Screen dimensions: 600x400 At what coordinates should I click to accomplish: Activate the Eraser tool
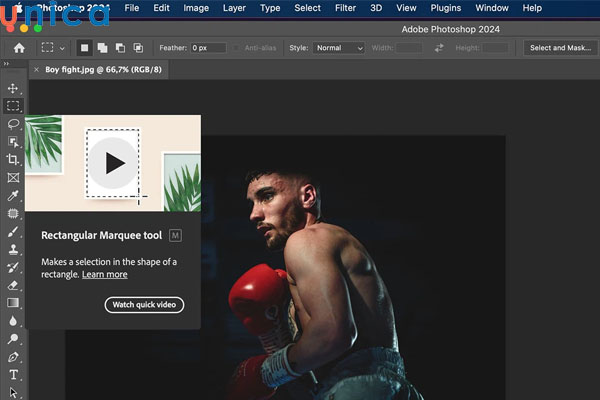tap(13, 285)
